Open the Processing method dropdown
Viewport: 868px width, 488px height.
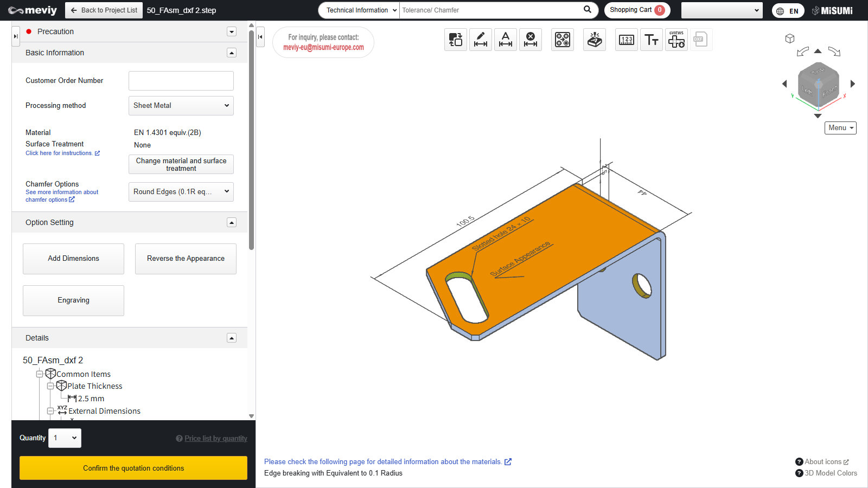[181, 106]
